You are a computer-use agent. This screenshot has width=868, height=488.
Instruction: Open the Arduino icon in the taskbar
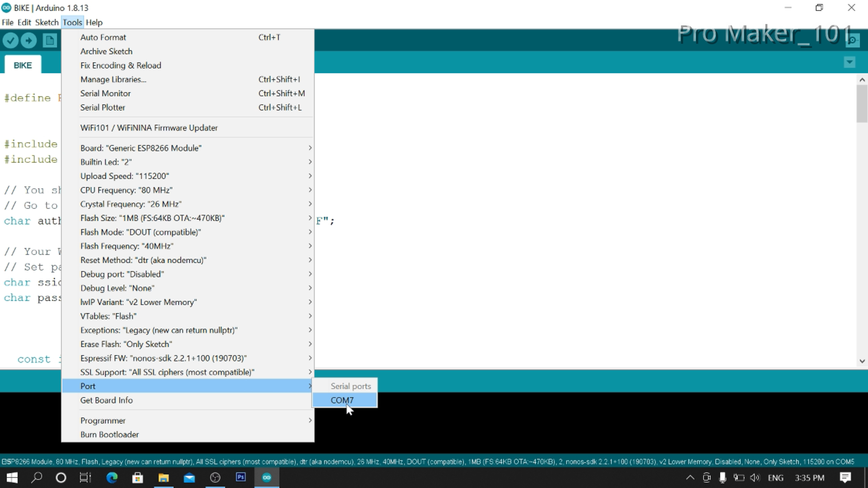[x=267, y=478]
